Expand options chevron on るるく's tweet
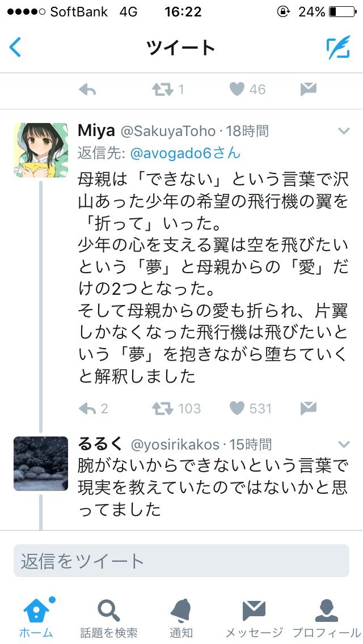 [x=344, y=444]
